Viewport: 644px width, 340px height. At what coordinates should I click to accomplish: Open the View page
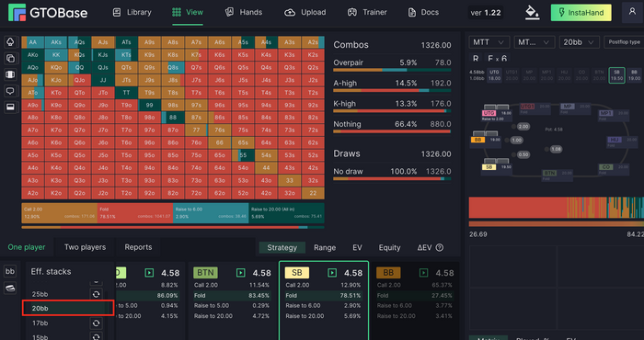tap(188, 12)
